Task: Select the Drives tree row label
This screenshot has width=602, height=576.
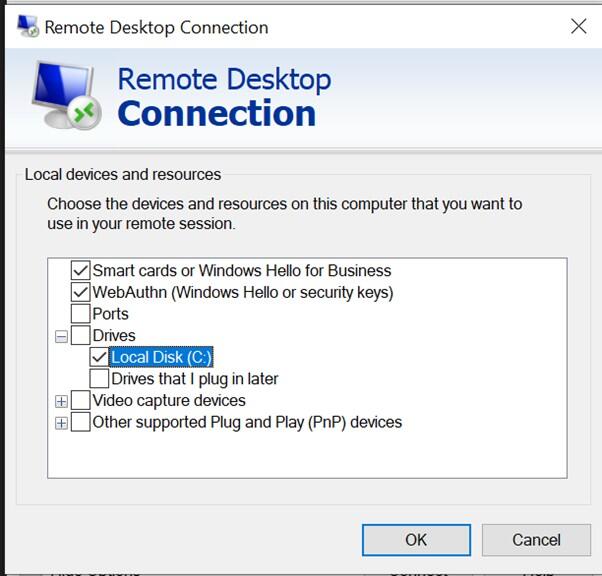Action: 114,336
